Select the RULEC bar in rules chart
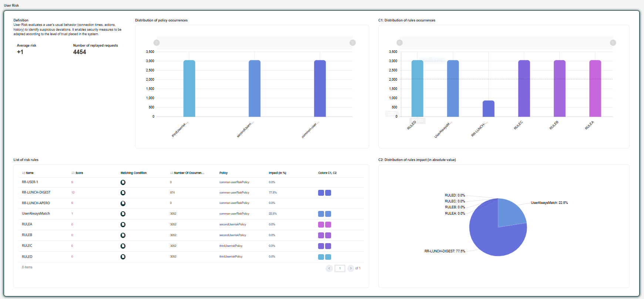This screenshot has width=644, height=299. (x=524, y=88)
